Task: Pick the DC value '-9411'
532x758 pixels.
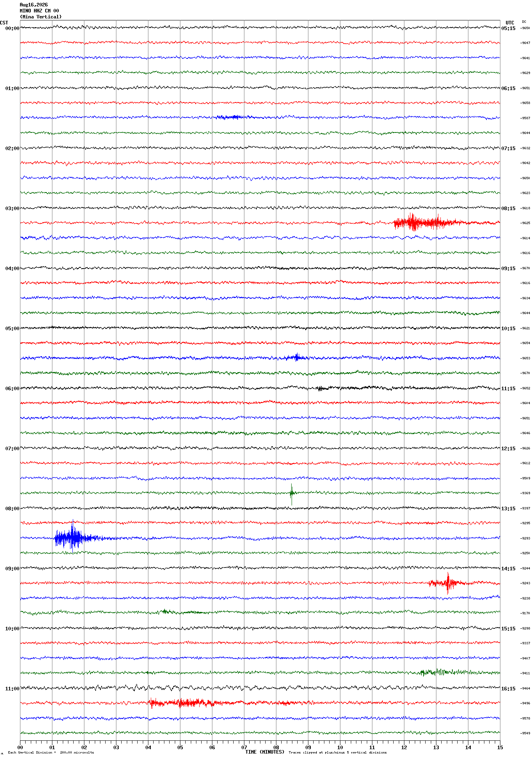Action: [525, 674]
